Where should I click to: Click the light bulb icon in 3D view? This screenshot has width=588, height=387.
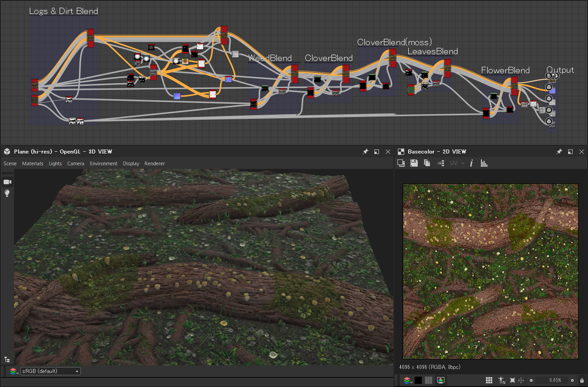point(7,193)
